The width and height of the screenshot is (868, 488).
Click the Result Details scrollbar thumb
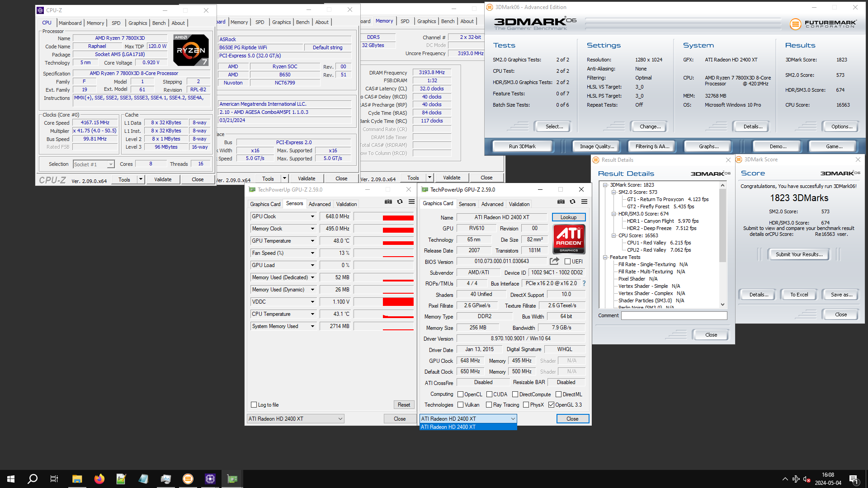coord(722,225)
